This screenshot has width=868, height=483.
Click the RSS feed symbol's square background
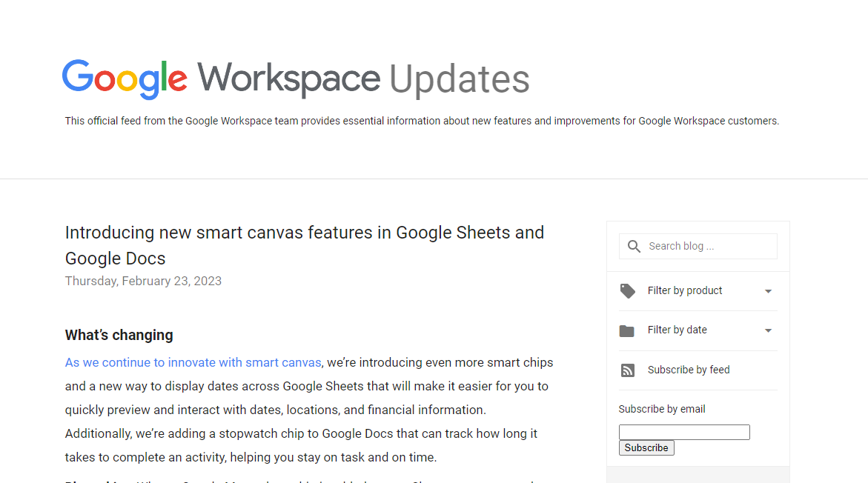tap(628, 370)
